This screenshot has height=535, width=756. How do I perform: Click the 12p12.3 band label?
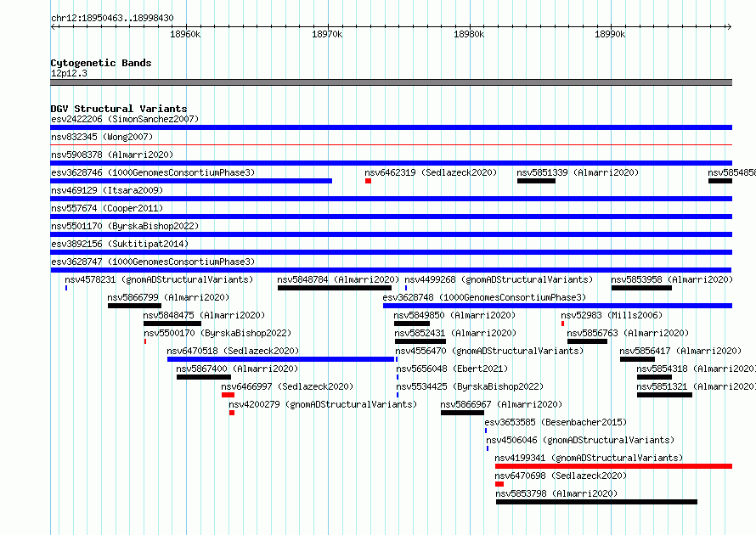click(69, 73)
